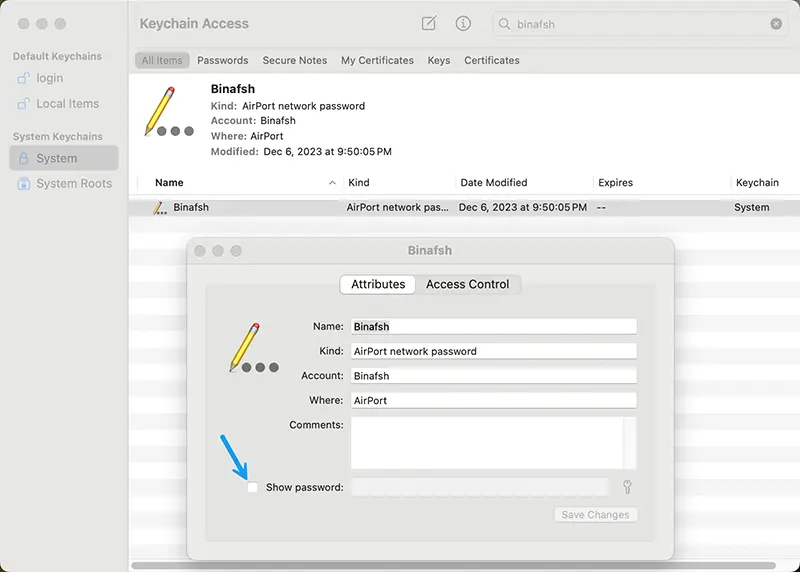Switch to the Passwords tab

(222, 60)
